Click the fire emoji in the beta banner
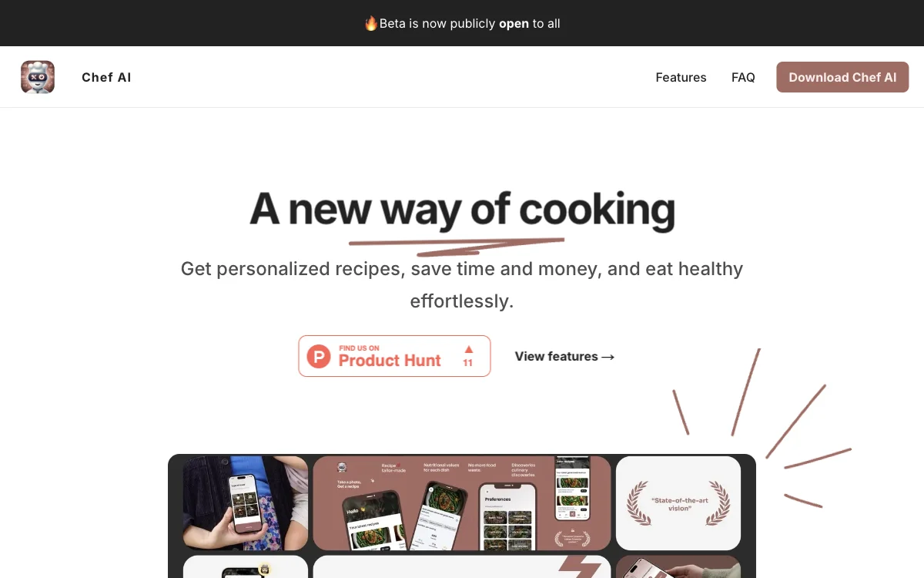Screen dimensions: 924x578 point(371,23)
